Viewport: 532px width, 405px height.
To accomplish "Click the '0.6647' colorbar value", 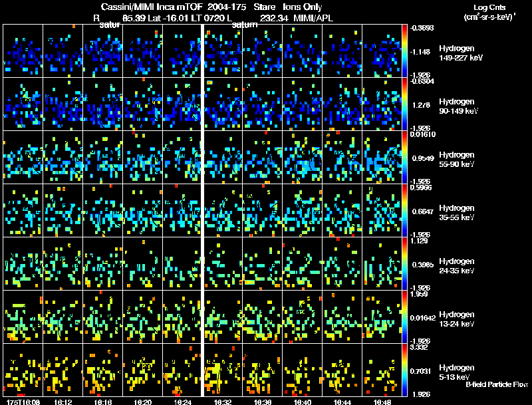I will pyautogui.click(x=423, y=211).
